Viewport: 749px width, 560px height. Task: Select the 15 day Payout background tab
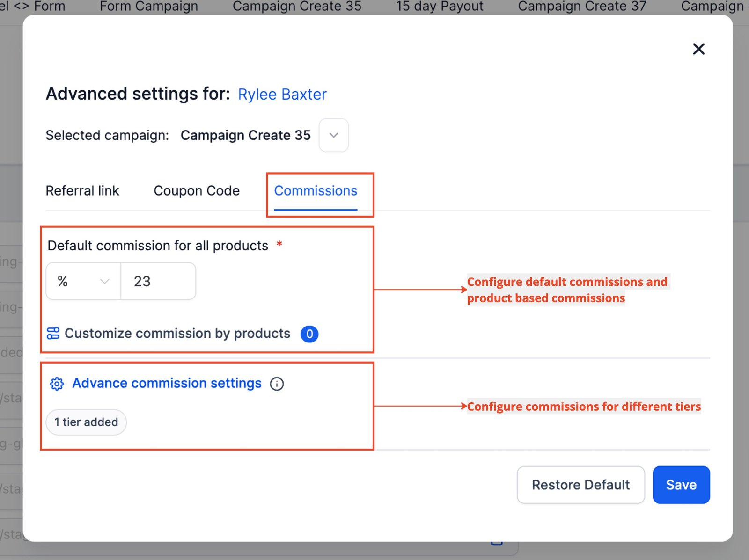[x=440, y=7]
